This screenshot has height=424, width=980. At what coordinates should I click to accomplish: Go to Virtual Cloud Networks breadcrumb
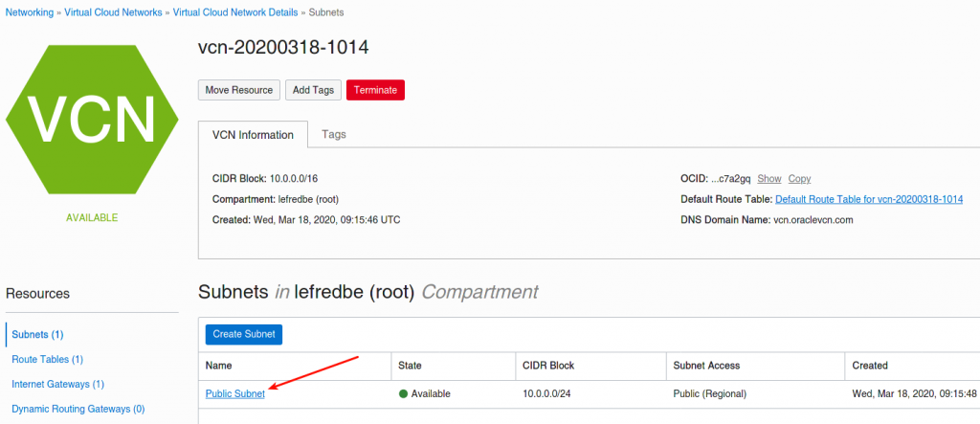(113, 12)
